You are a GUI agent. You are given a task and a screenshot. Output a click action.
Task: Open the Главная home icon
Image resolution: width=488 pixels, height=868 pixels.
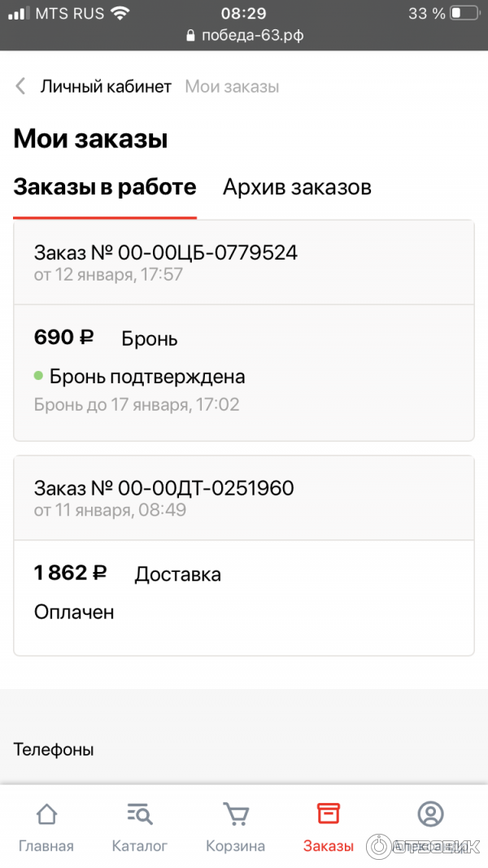click(46, 814)
